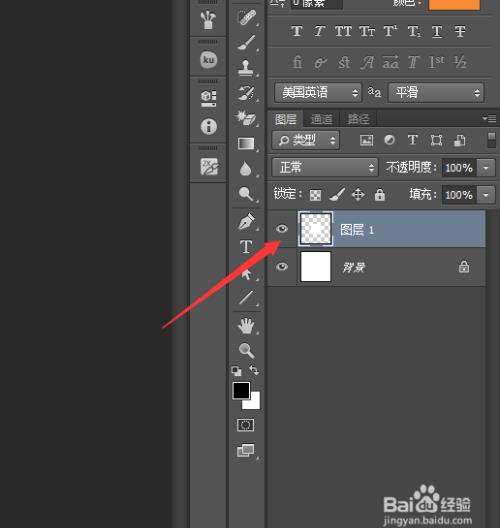Image resolution: width=500 pixels, height=528 pixels.
Task: Open the foreground black color swatch
Action: [x=241, y=391]
